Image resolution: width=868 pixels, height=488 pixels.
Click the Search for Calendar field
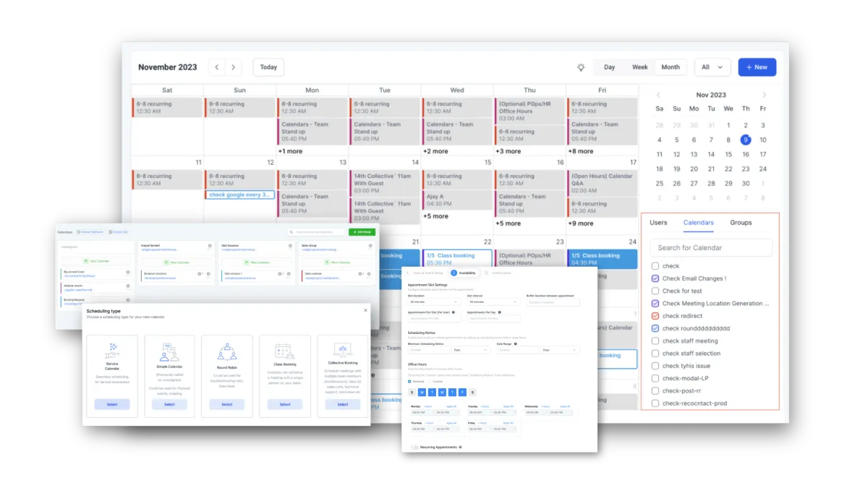[x=712, y=247]
